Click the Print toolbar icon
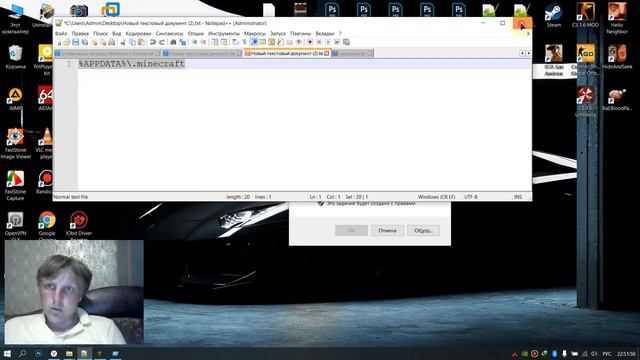 pos(111,42)
